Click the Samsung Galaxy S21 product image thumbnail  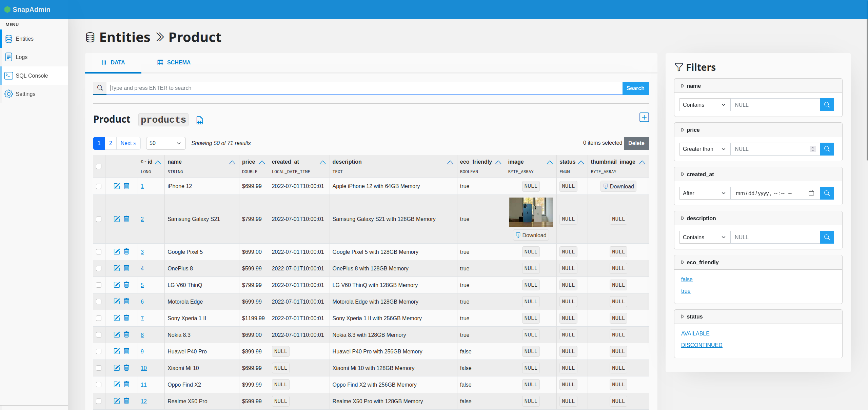pos(531,212)
